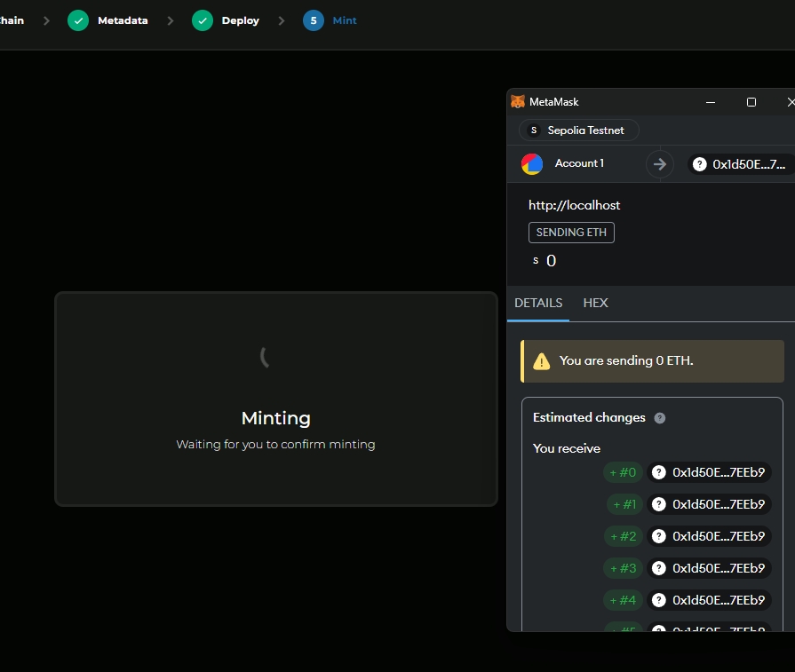Click the Metadata step green checkmark

[78, 20]
